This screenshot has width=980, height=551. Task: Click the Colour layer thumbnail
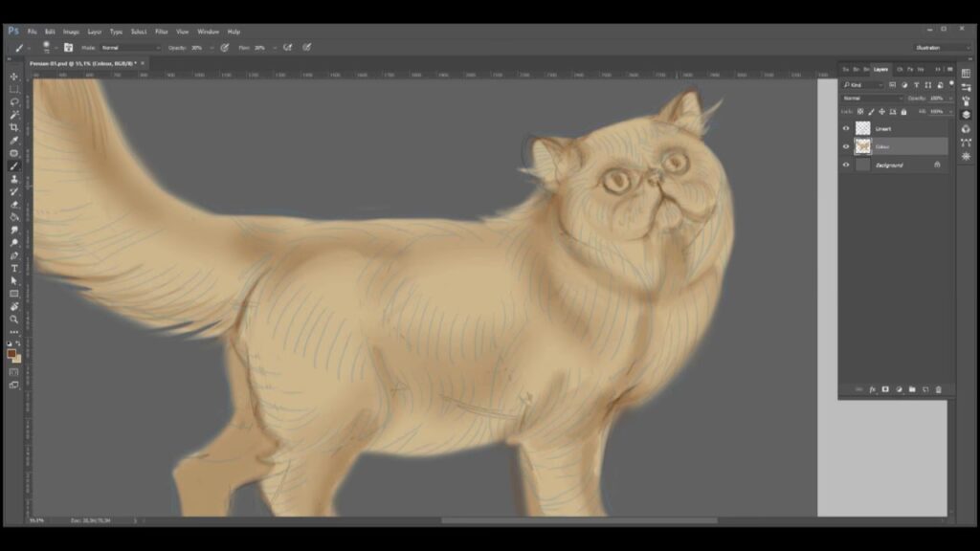[x=863, y=146]
